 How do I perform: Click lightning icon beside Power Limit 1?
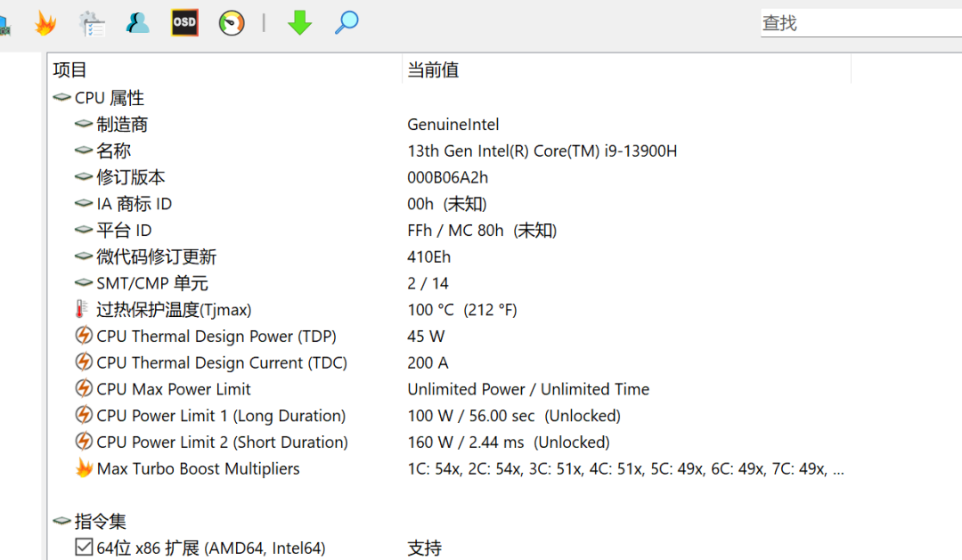pyautogui.click(x=84, y=415)
